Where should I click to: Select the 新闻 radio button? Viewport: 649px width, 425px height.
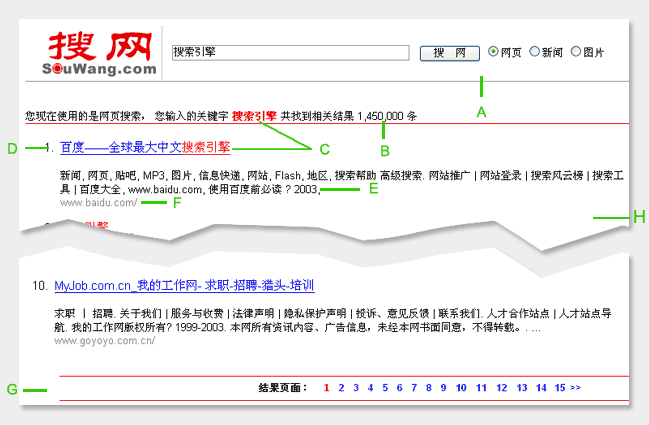pos(535,52)
